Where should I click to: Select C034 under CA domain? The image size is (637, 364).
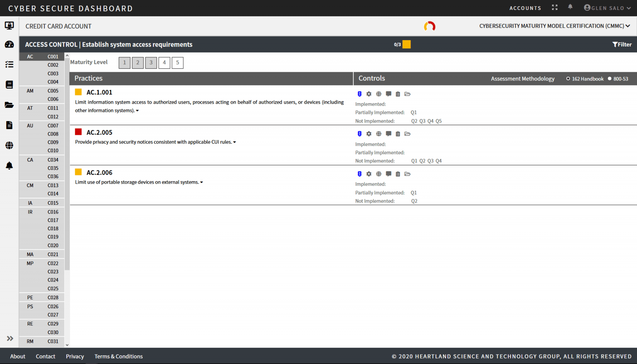point(53,160)
